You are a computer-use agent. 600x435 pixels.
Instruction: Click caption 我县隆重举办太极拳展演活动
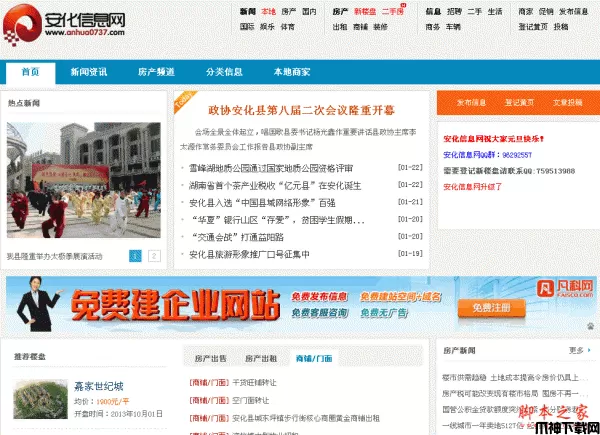pos(55,256)
